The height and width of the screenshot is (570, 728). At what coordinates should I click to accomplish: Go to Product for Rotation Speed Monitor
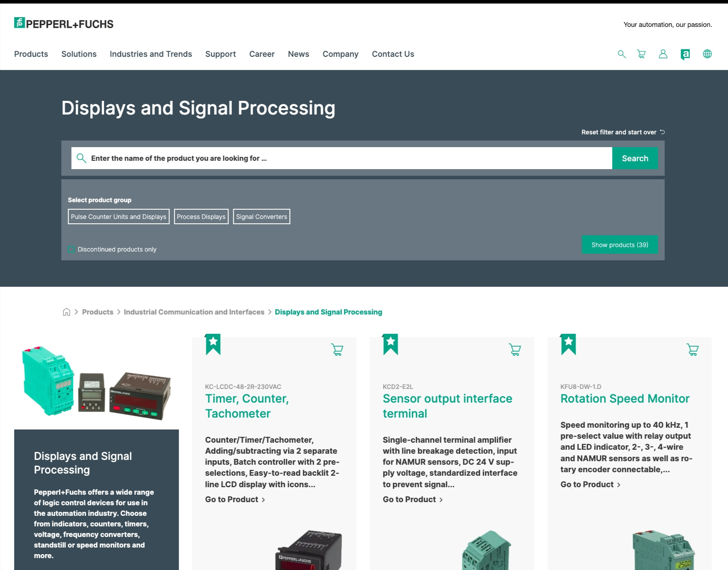click(x=590, y=485)
